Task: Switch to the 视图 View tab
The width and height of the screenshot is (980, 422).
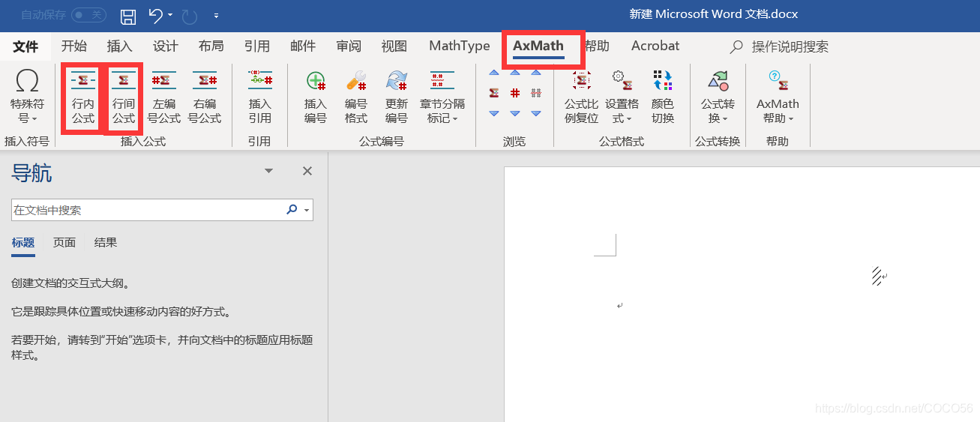Action: coord(394,46)
